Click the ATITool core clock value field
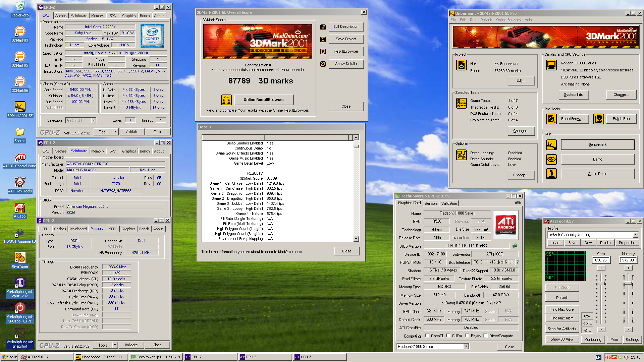Image resolution: width=644 pixels, height=362 pixels. click(601, 260)
